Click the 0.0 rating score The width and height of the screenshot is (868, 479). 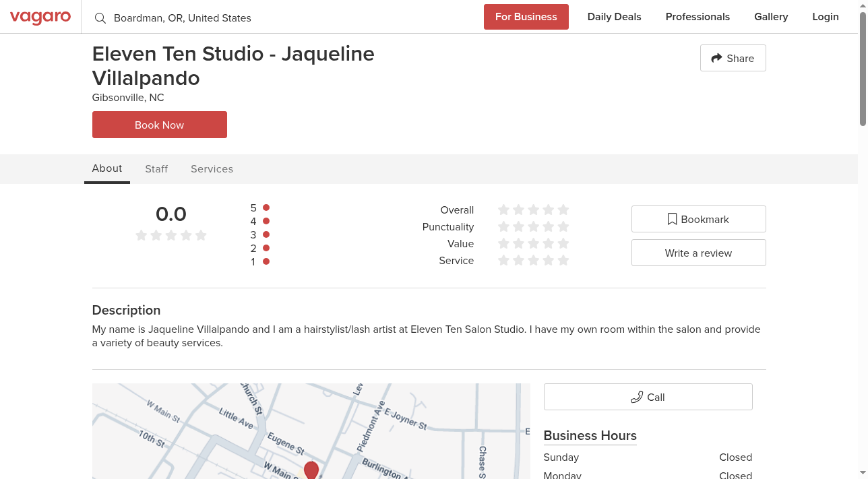171,214
